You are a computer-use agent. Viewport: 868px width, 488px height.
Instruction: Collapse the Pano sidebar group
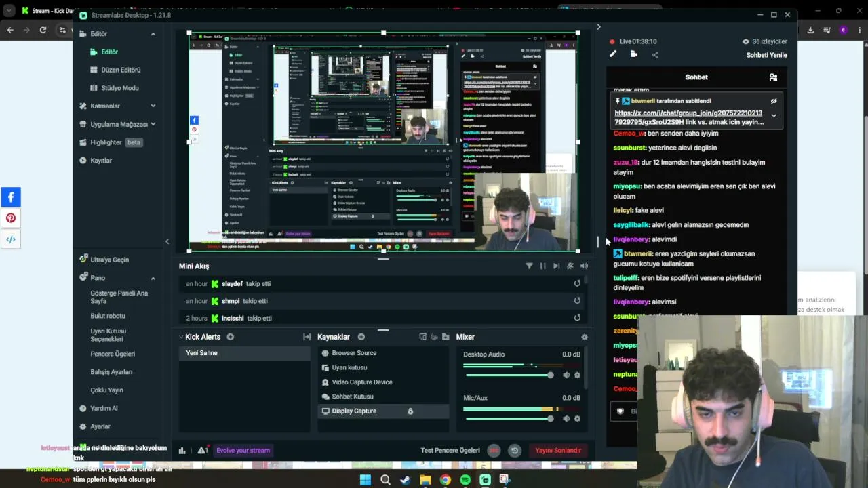[153, 278]
